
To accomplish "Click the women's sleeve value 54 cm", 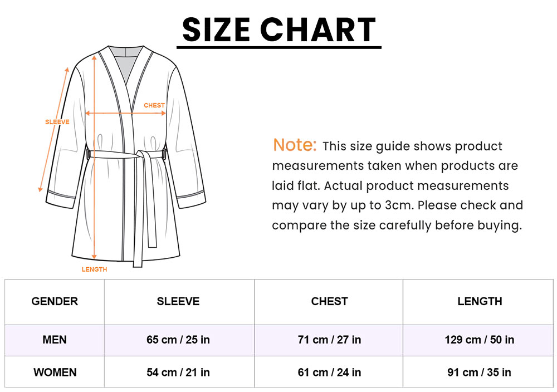I will point(178,372).
